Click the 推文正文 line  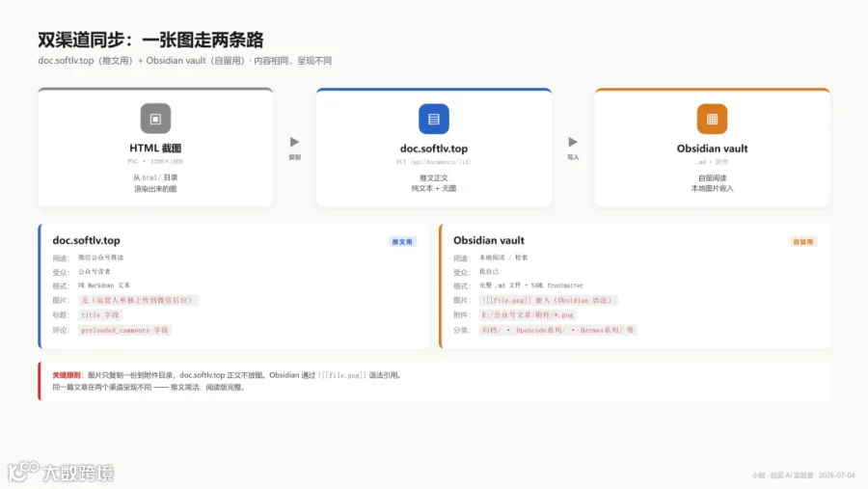(433, 178)
